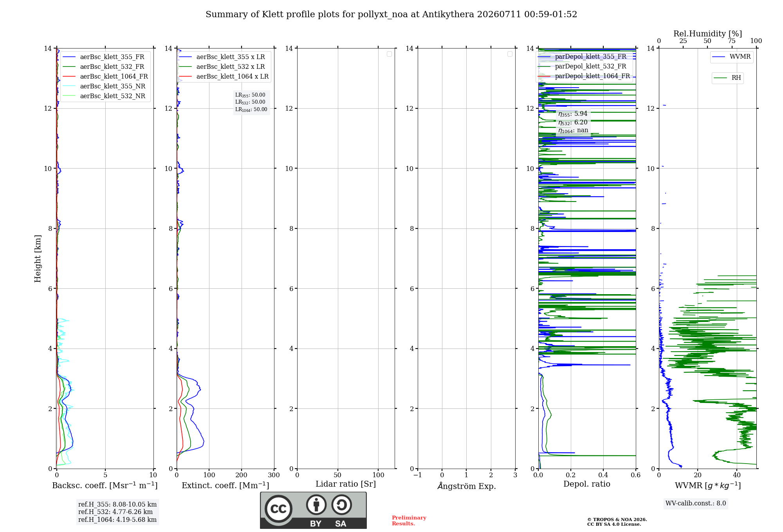The width and height of the screenshot is (783, 532).
Task: Click the blue WVMR legend line marker
Action: pyautogui.click(x=719, y=57)
